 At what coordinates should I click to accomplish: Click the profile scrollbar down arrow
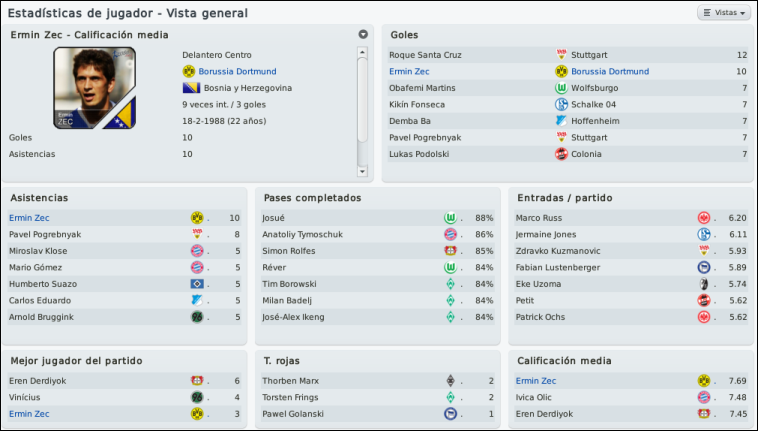click(x=362, y=172)
